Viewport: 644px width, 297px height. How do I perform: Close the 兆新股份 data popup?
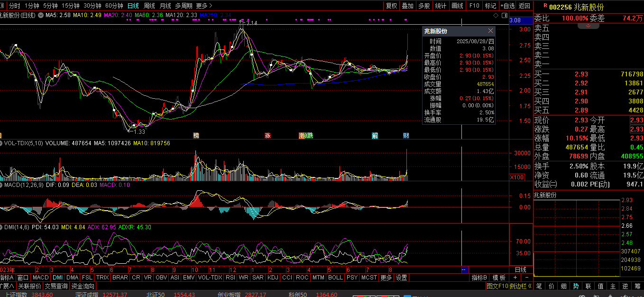[490, 31]
